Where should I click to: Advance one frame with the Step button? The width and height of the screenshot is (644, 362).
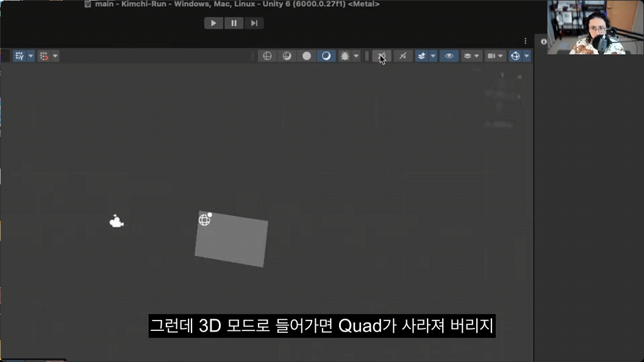(x=254, y=23)
